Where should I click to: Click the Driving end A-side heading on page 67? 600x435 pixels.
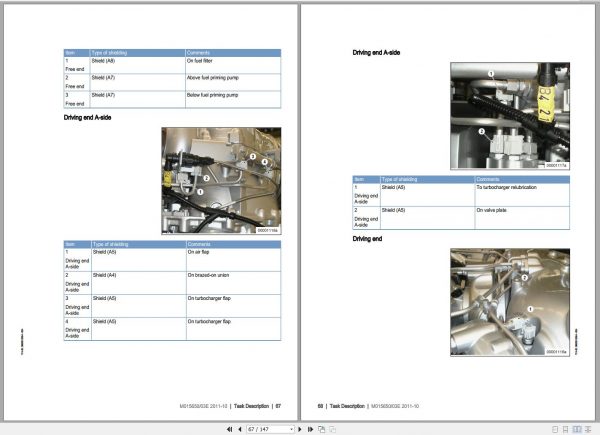[x=87, y=117]
